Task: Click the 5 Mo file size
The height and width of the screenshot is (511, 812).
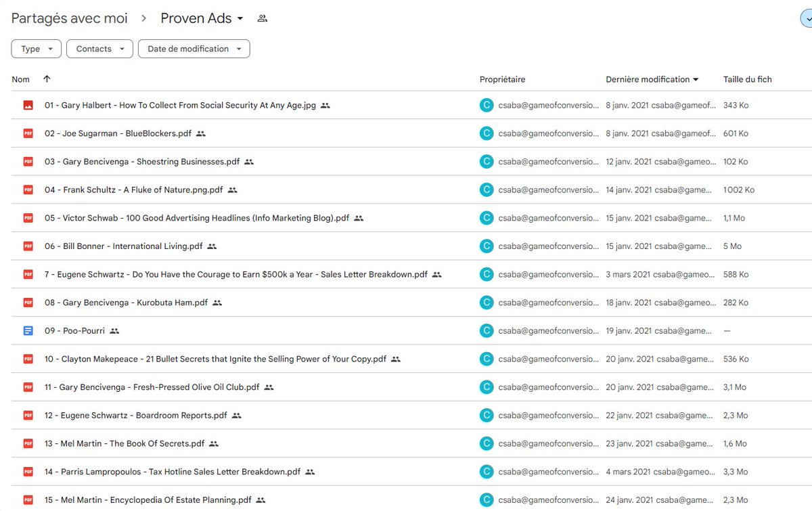Action: [732, 246]
